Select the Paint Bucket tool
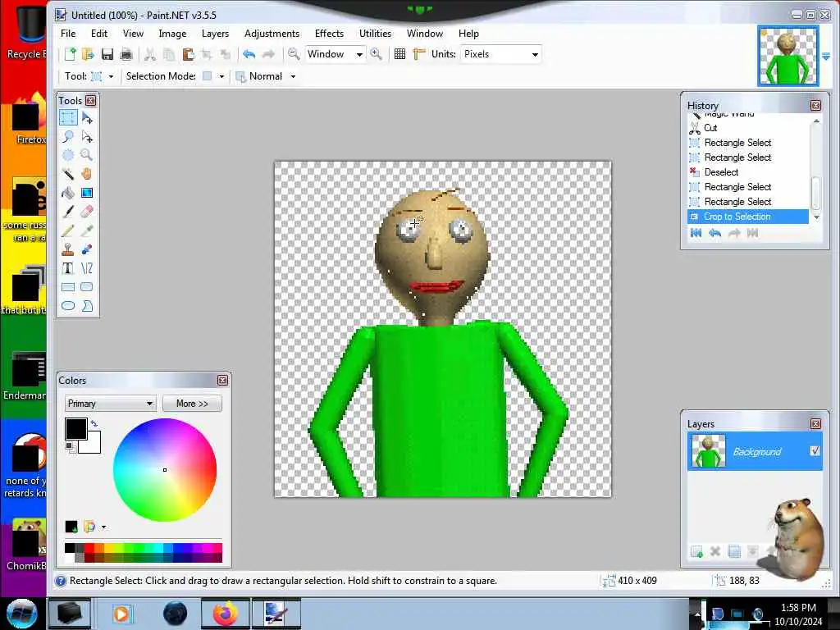 pos(68,193)
